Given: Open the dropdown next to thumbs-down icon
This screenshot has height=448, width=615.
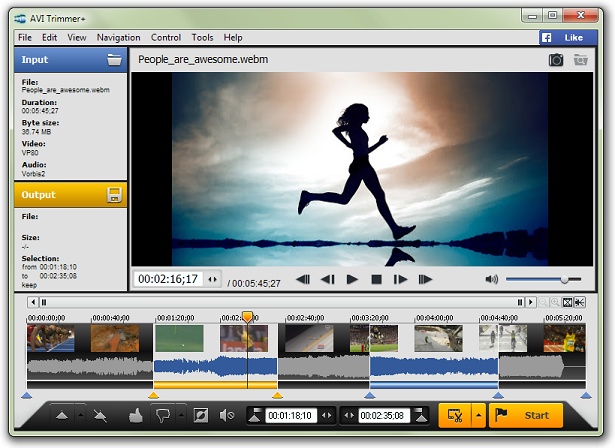Looking at the screenshot, I should pos(180,415).
